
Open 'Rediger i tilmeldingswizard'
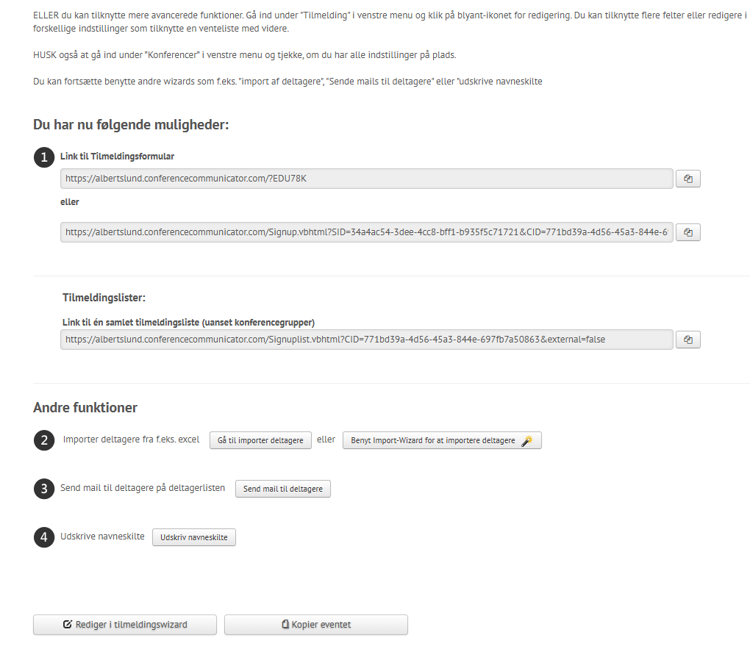pyautogui.click(x=125, y=625)
